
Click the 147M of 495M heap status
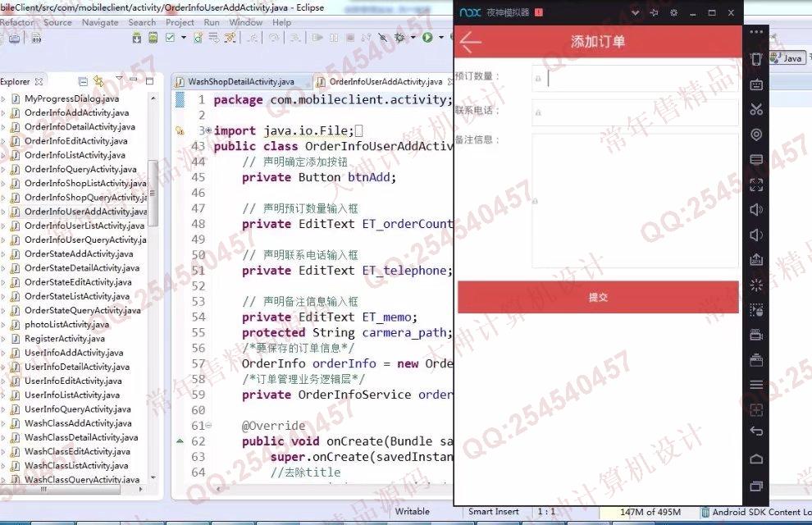[x=650, y=512]
